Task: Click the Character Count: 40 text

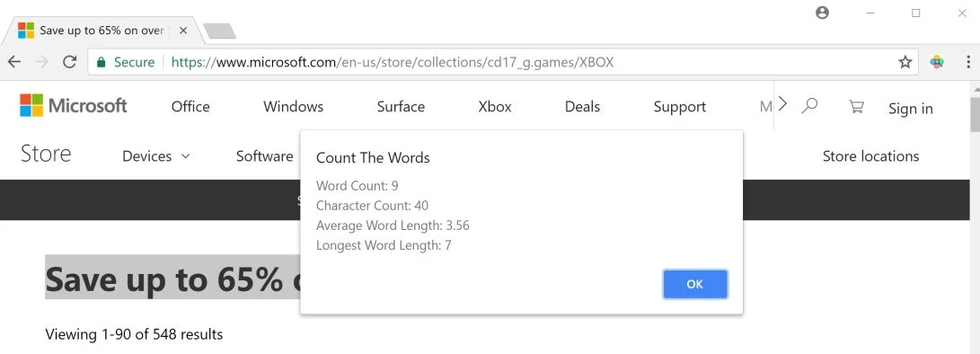Action: [x=373, y=206]
